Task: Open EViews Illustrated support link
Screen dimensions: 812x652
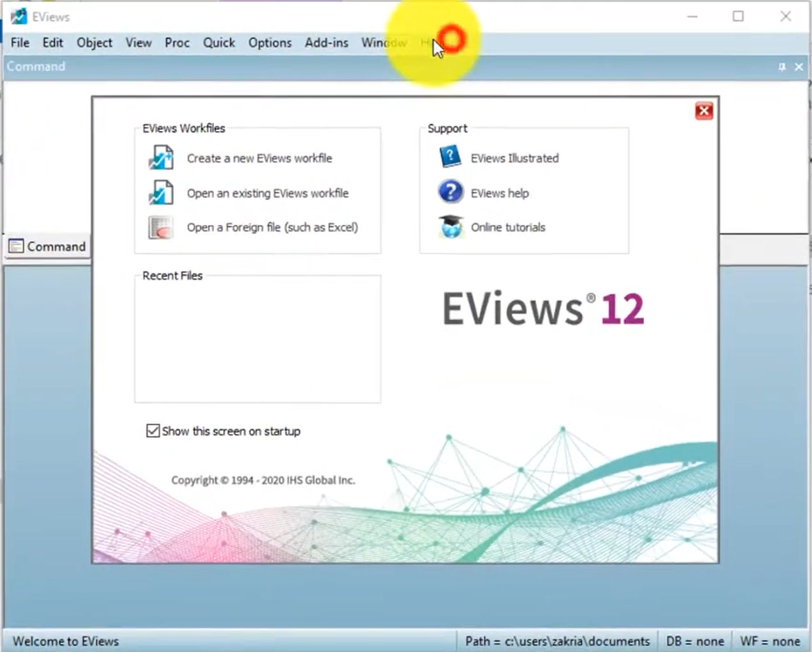Action: pos(514,158)
